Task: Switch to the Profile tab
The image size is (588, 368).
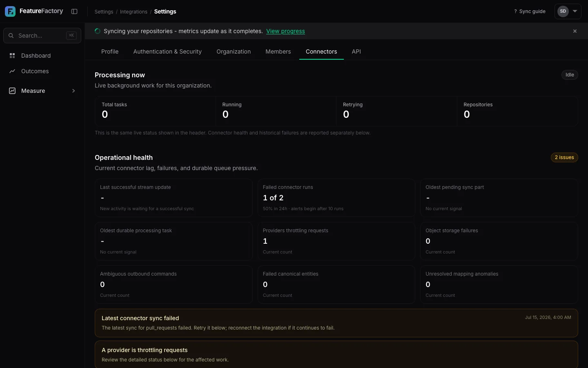Action: [x=110, y=52]
